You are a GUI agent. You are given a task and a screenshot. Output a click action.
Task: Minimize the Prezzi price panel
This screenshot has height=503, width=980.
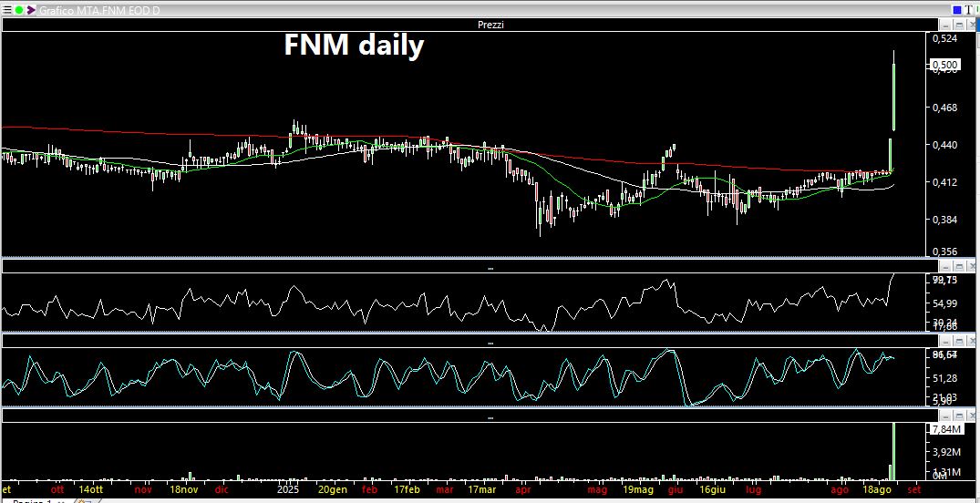coord(944,25)
